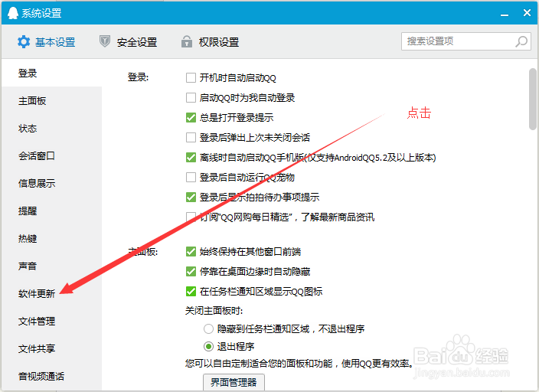Open 文件管理 settings in sidebar
Viewport: 539px width, 392px height.
37,321
